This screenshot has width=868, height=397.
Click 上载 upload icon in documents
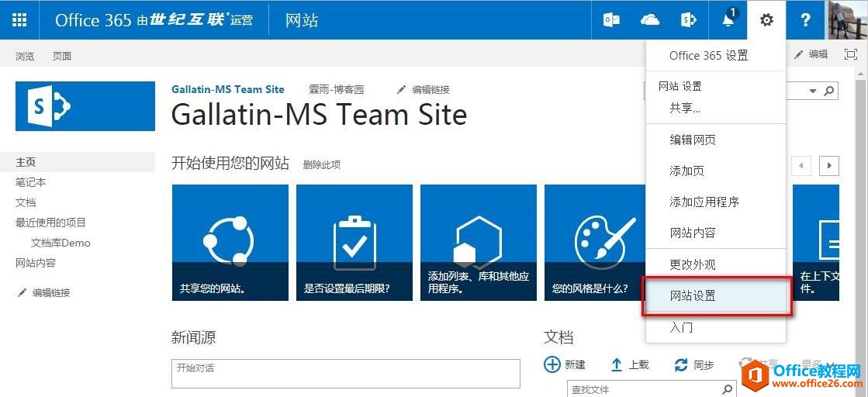pos(617,364)
